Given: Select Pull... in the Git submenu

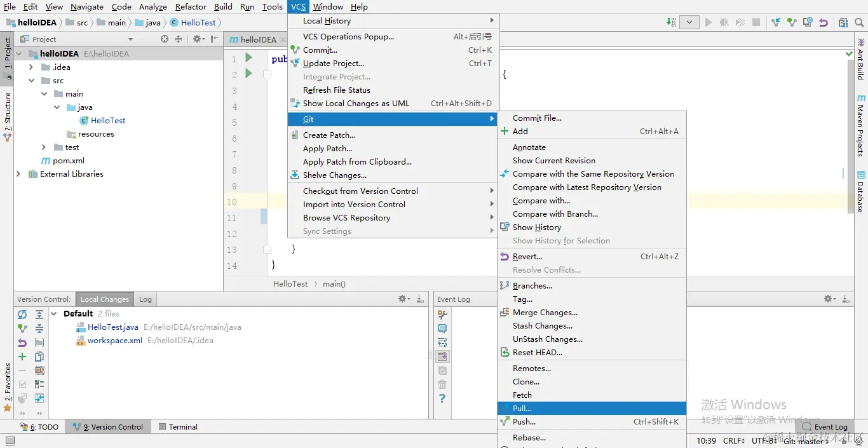Looking at the screenshot, I should [592, 409].
